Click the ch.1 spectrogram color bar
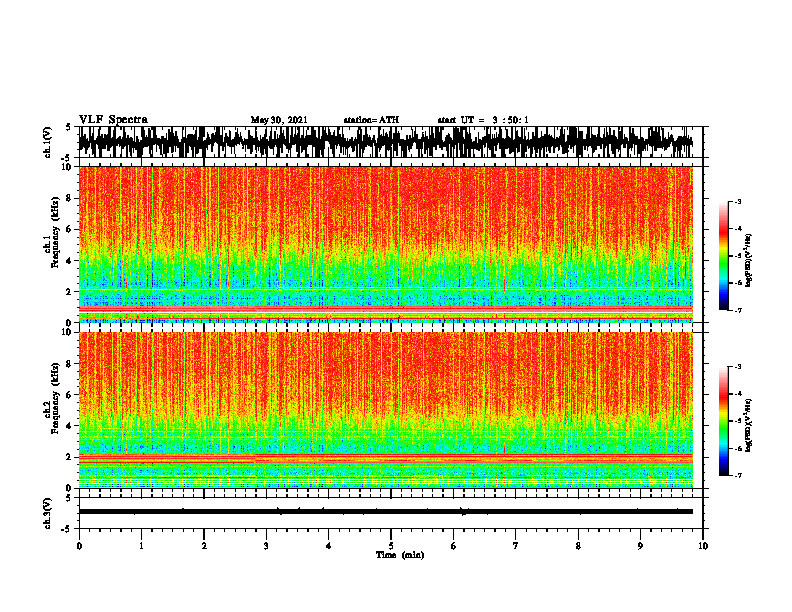792x612 pixels. point(723,256)
